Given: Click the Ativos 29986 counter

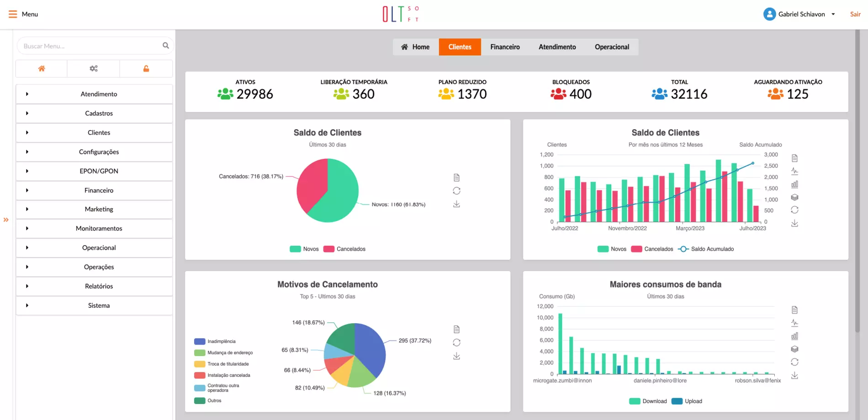Looking at the screenshot, I should click(245, 90).
